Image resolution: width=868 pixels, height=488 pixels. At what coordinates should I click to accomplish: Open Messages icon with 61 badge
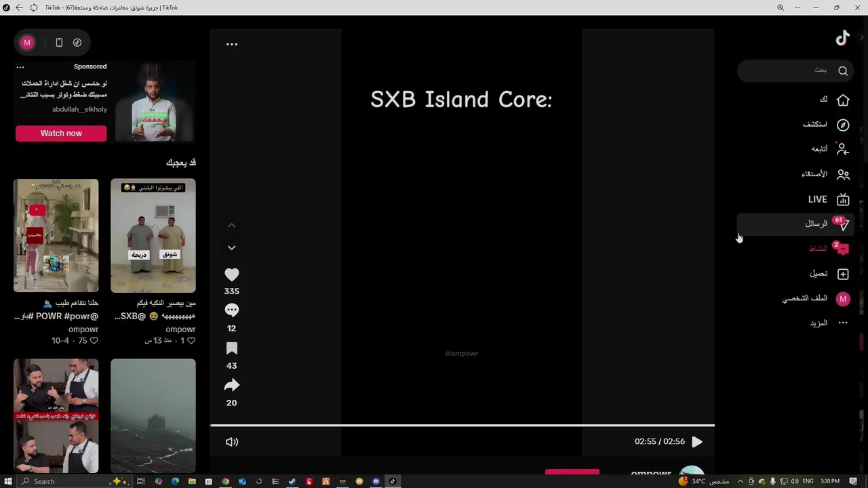click(842, 224)
